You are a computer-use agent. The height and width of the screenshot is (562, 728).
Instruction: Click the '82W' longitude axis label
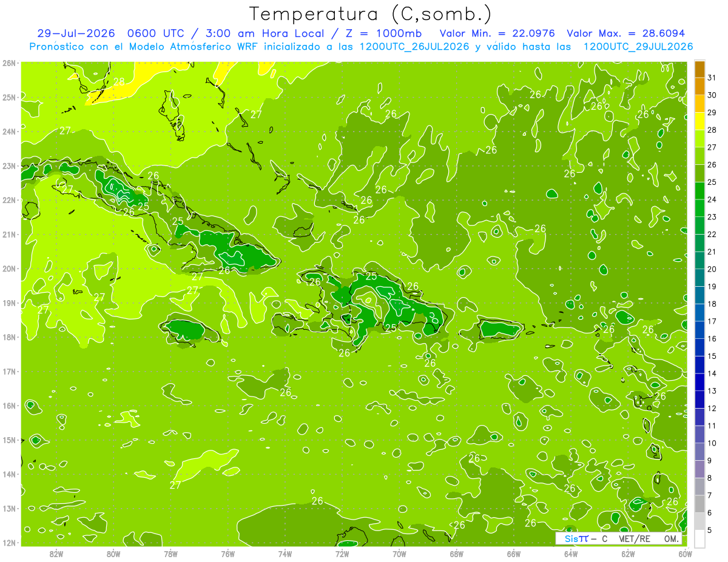click(56, 554)
